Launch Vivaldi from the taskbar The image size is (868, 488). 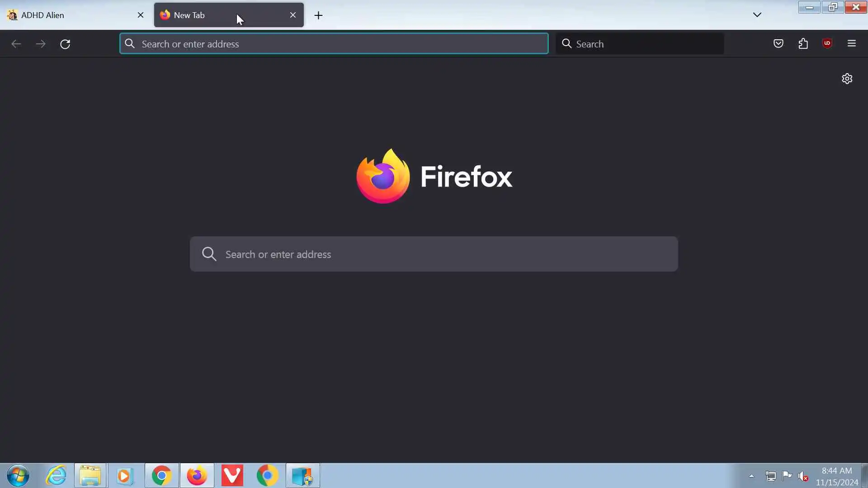(x=232, y=476)
